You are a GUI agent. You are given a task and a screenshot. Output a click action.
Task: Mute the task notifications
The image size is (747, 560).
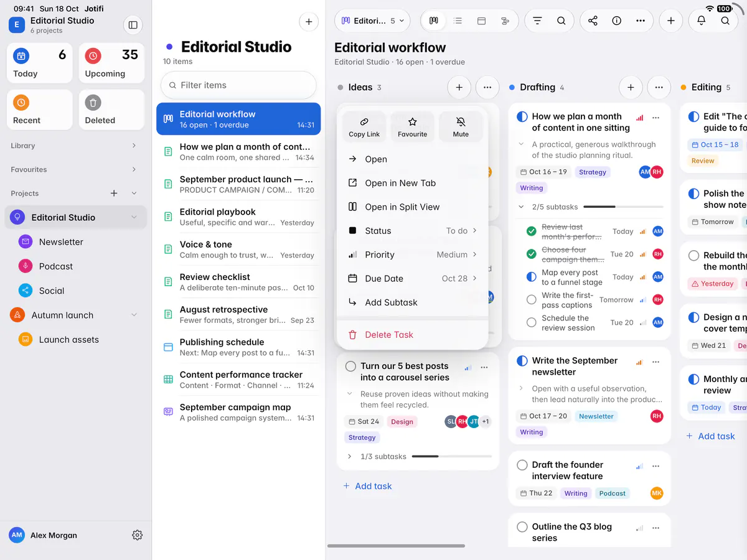(461, 127)
